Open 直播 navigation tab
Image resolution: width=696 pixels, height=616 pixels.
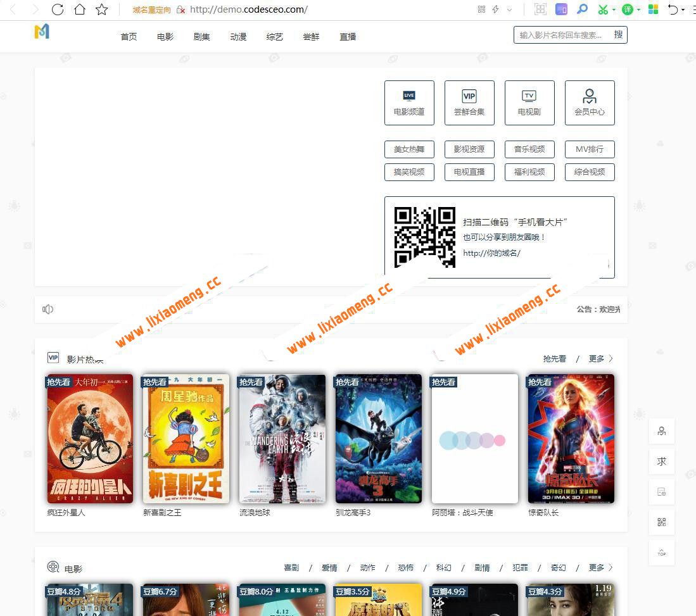348,37
